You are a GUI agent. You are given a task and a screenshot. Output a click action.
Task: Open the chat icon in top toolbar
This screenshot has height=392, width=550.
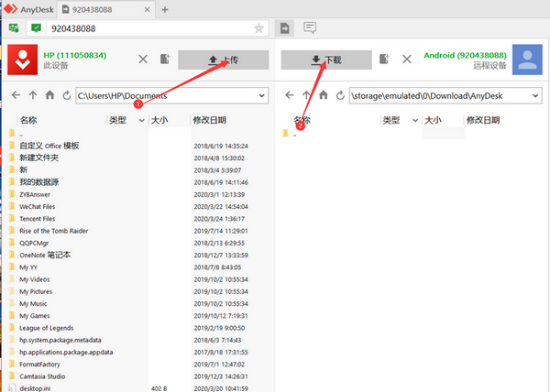[x=310, y=27]
